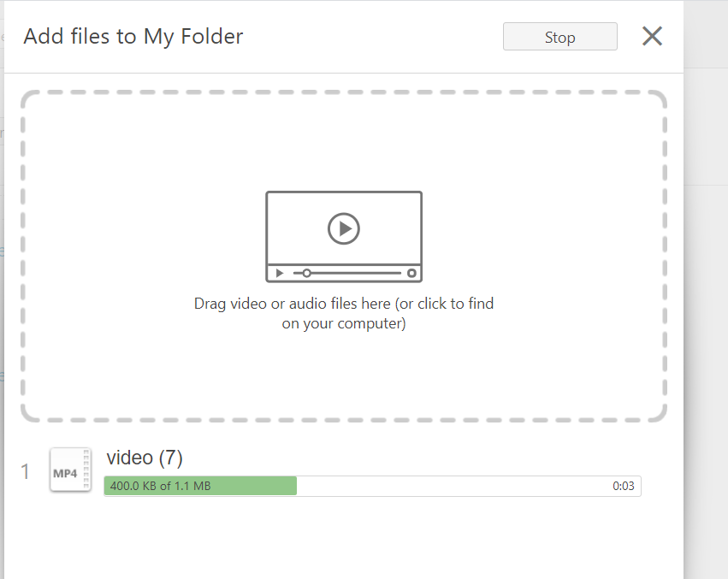Click the 'Add files to My Folder' title
Screen dimensions: 728x579
133,37
